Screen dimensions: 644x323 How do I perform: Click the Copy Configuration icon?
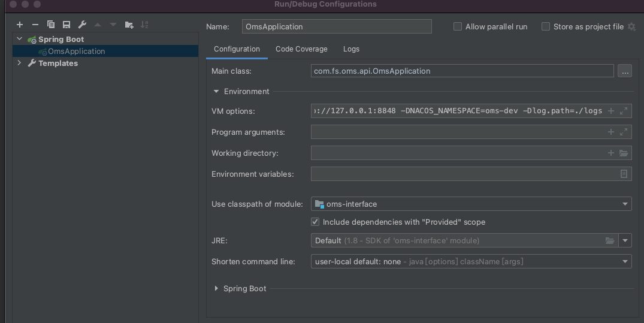[x=51, y=25]
